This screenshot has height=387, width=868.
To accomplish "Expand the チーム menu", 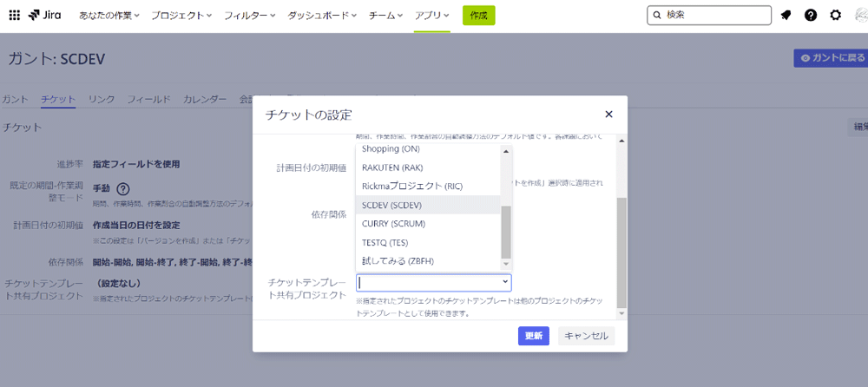I will click(x=386, y=16).
